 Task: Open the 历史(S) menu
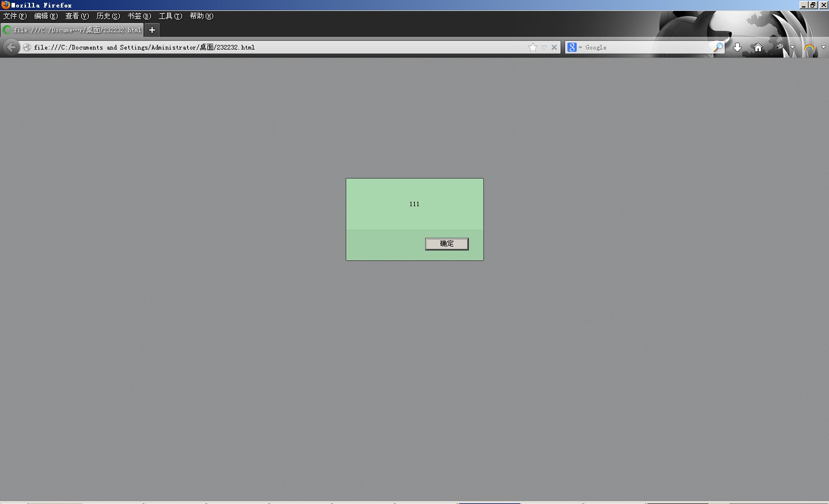[x=108, y=16]
